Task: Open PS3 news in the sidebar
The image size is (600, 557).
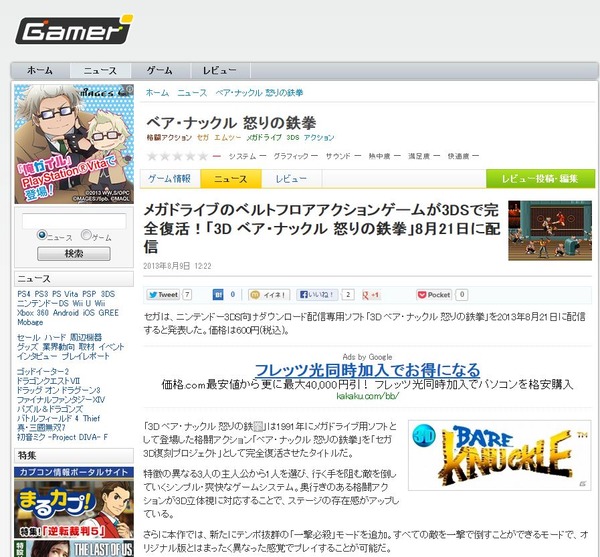Action: [41, 294]
